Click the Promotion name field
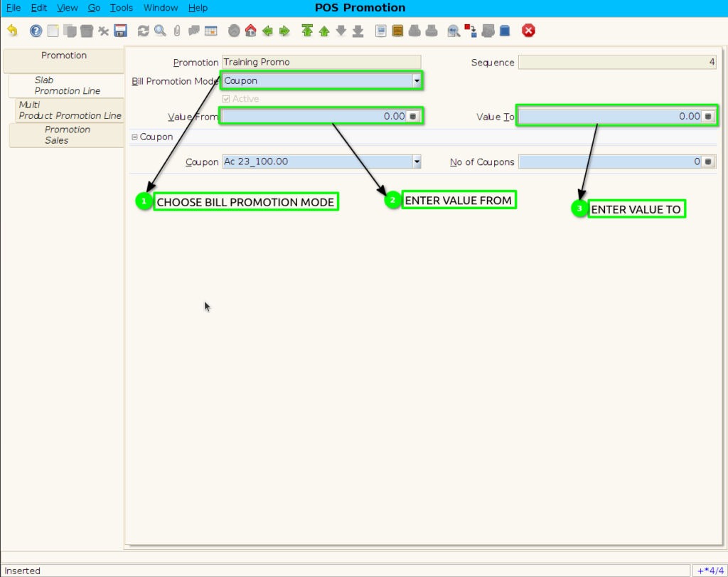728x577 pixels. tap(322, 62)
